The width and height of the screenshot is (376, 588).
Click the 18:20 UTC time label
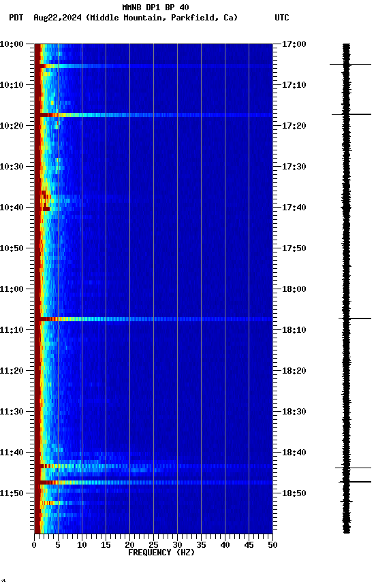coord(294,371)
